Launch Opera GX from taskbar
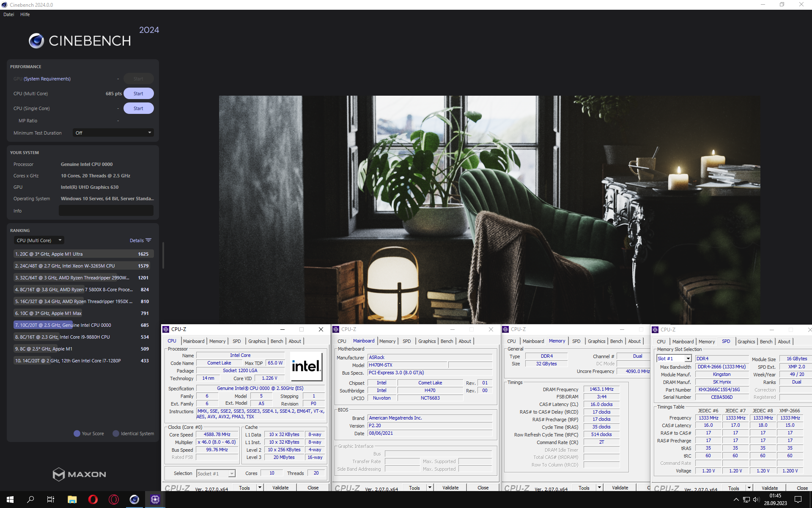The height and width of the screenshot is (508, 812). pyautogui.click(x=113, y=500)
